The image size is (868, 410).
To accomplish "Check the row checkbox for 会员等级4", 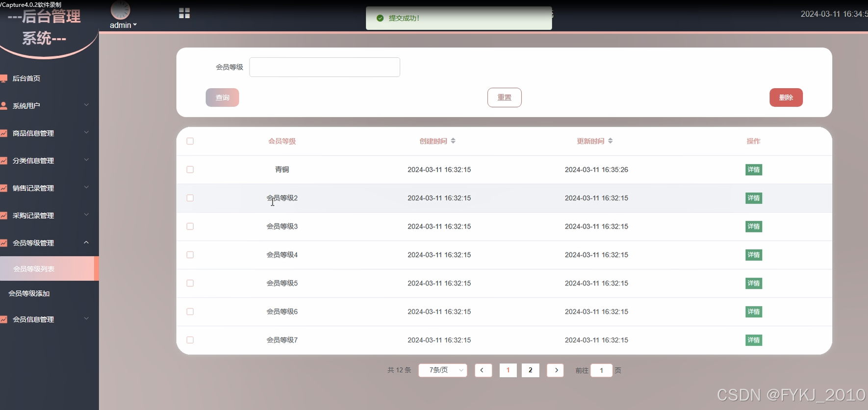I will 190,255.
